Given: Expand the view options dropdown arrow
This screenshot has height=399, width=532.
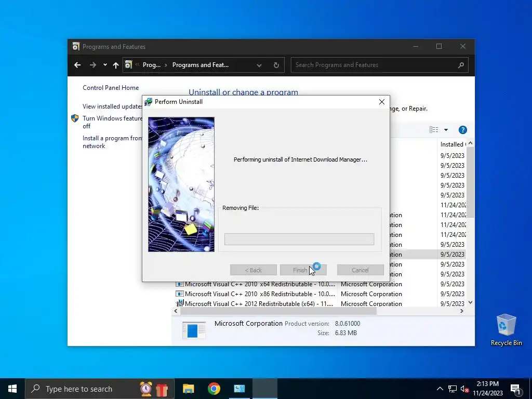Looking at the screenshot, I should (x=446, y=130).
